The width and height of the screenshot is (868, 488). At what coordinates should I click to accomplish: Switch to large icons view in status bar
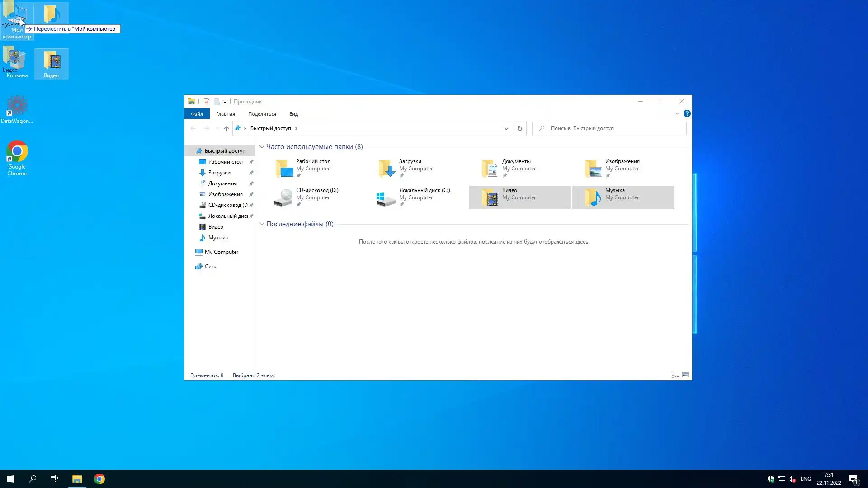(x=685, y=375)
